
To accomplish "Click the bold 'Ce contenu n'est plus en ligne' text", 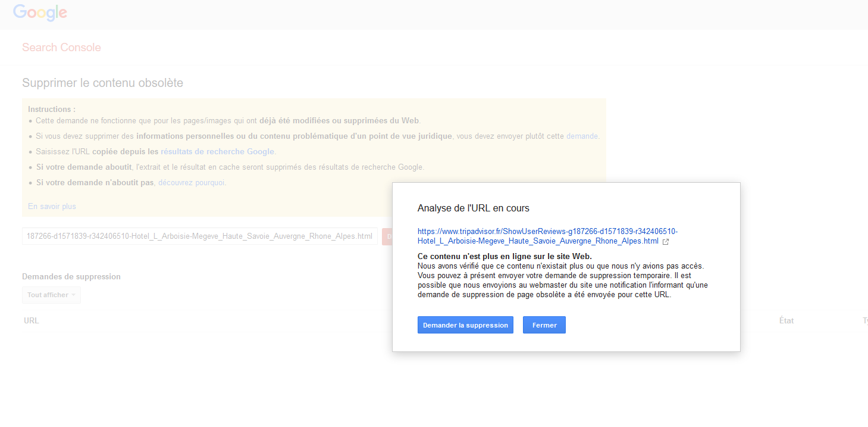I will [504, 257].
